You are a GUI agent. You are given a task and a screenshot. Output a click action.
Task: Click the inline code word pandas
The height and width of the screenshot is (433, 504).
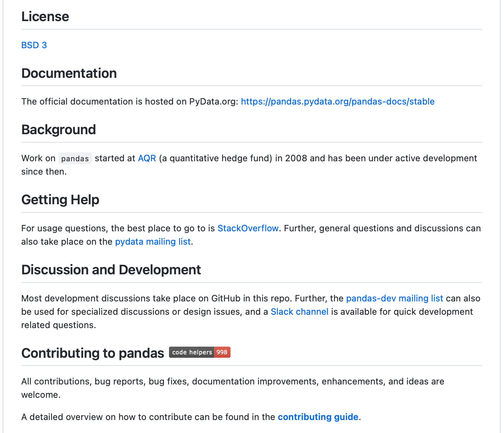click(x=75, y=159)
